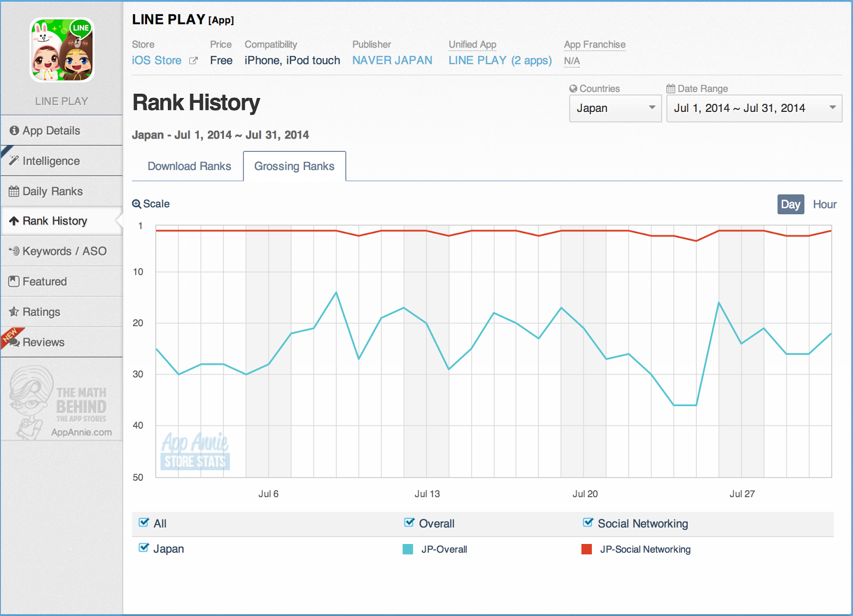Click the Jul 20 date marker
This screenshot has width=853, height=616.
coord(585,494)
